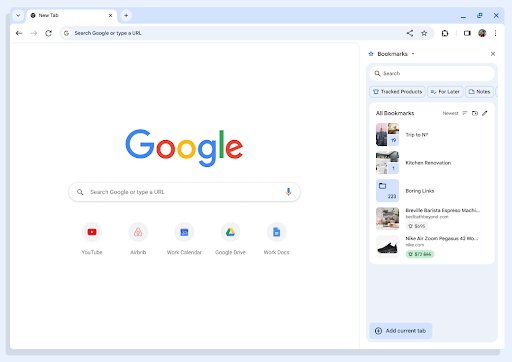Open the Newest sort dropdown
Viewport: 512px width, 362px height.
(450, 113)
